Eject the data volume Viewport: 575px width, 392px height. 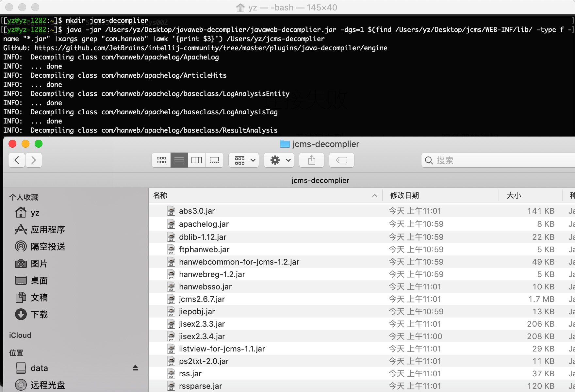135,368
